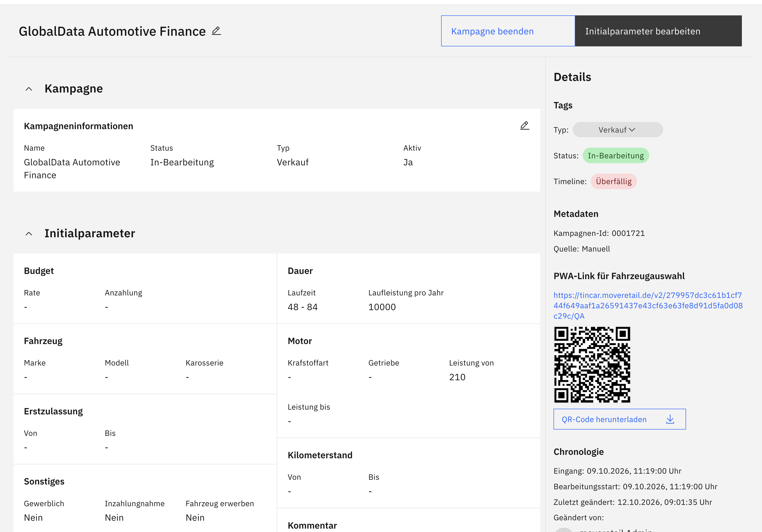
Task: Edit the campaign title with pencil icon
Action: (x=216, y=31)
